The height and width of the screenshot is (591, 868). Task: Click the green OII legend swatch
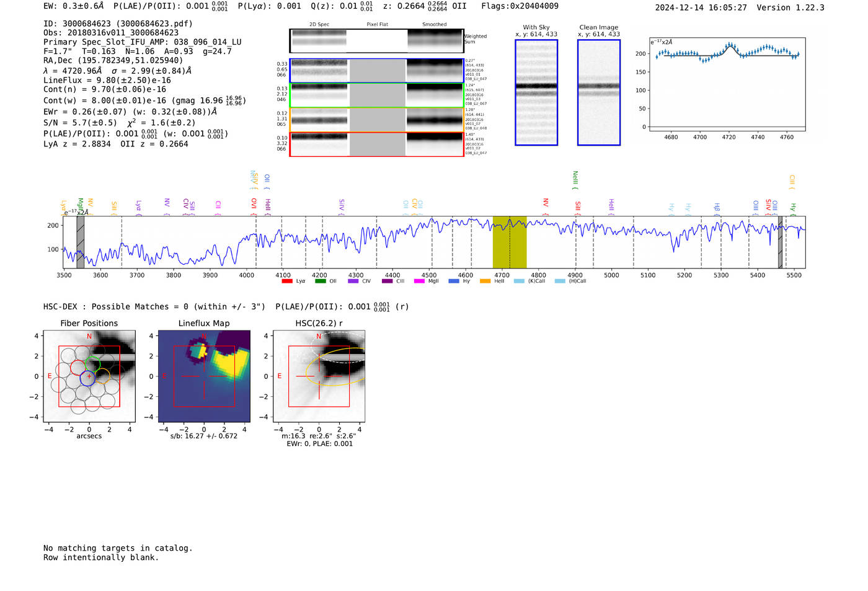click(320, 281)
